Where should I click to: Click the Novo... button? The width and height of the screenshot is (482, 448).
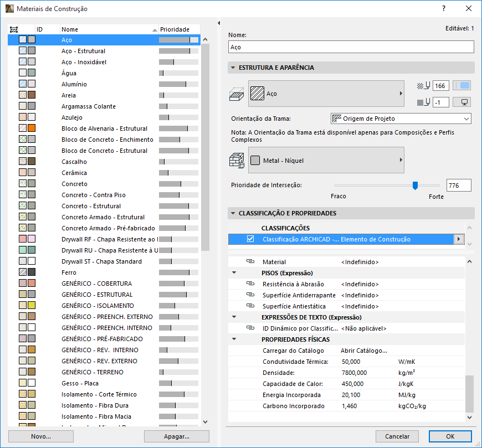tap(41, 436)
